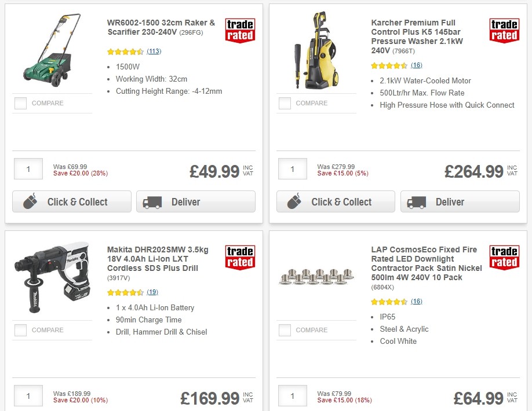Click the quantity field for Makita drill

point(28,396)
